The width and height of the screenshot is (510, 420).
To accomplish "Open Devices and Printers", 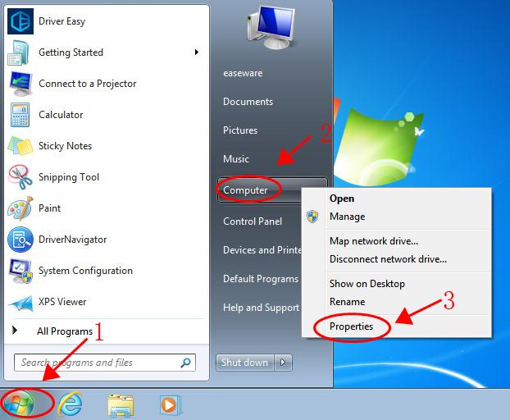I will click(262, 250).
